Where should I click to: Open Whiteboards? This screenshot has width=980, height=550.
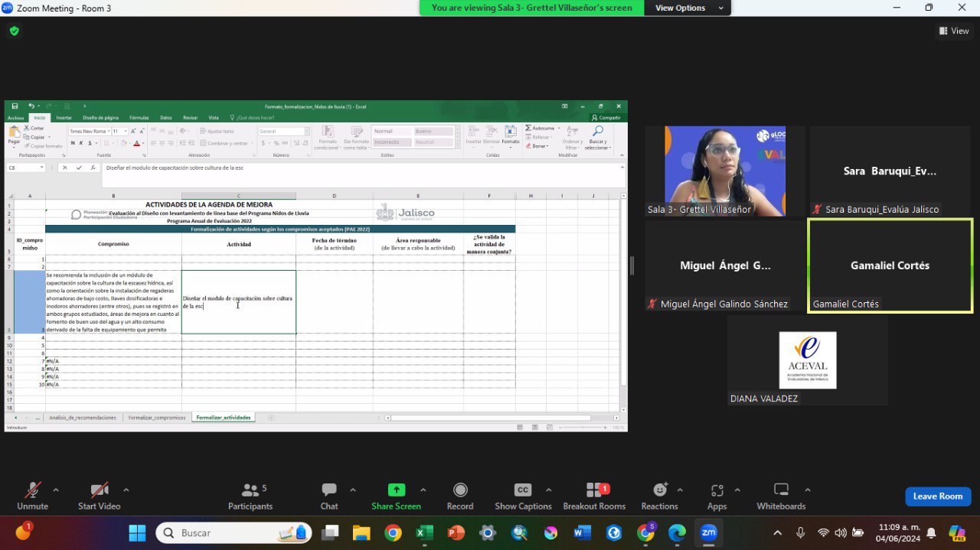[781, 496]
